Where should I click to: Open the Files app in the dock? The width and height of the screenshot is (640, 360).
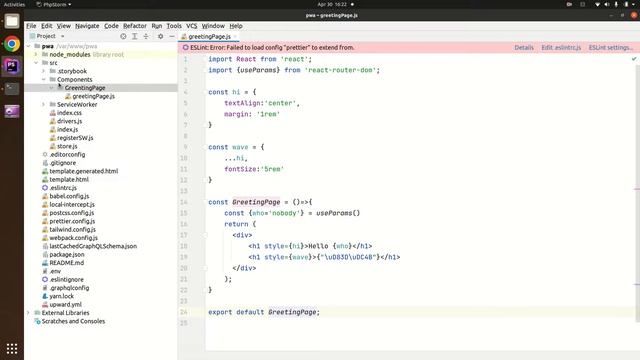click(x=12, y=21)
